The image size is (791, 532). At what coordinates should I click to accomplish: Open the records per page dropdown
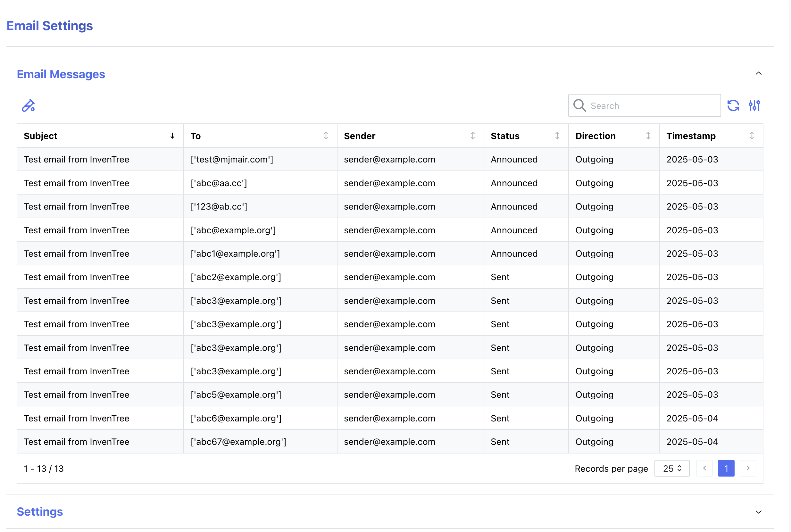[671, 468]
